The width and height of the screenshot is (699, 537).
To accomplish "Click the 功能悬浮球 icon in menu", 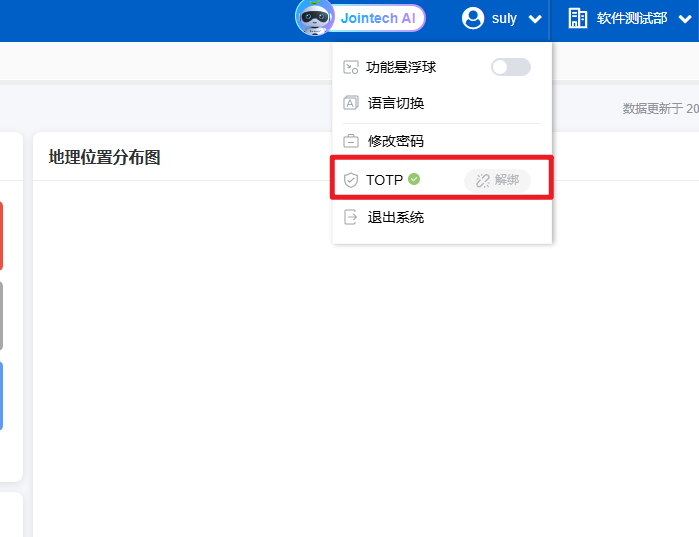I will pos(351,67).
